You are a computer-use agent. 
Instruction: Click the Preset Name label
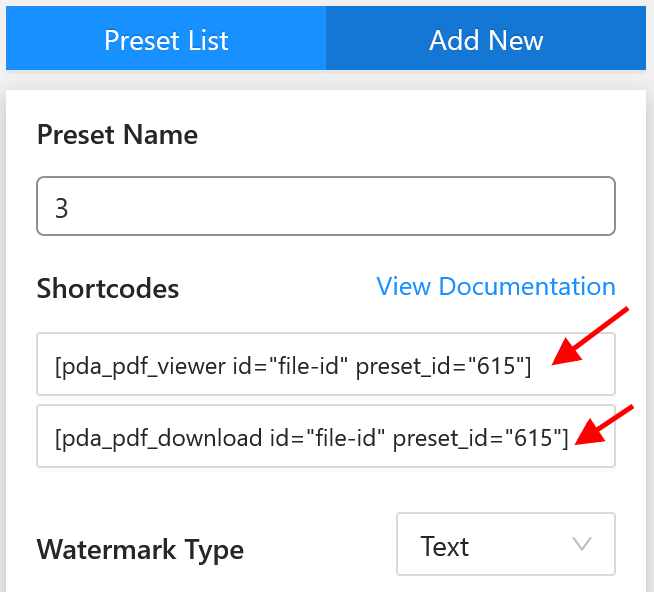[117, 135]
